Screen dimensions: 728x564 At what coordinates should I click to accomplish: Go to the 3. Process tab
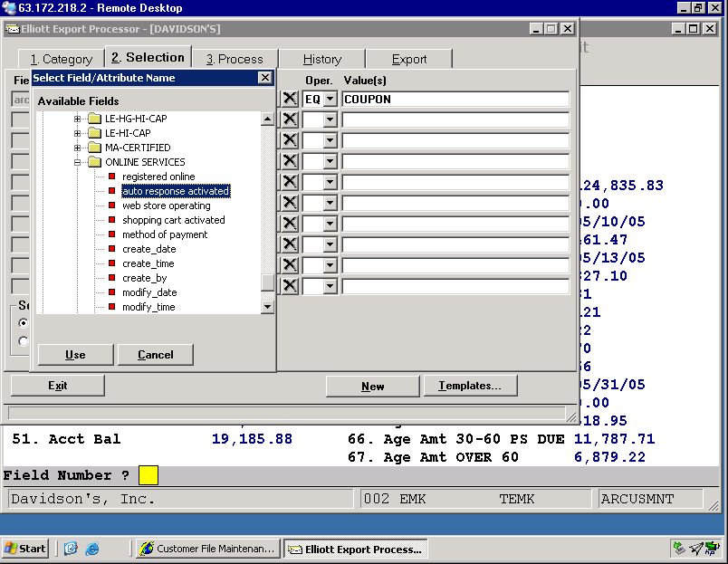coord(235,60)
